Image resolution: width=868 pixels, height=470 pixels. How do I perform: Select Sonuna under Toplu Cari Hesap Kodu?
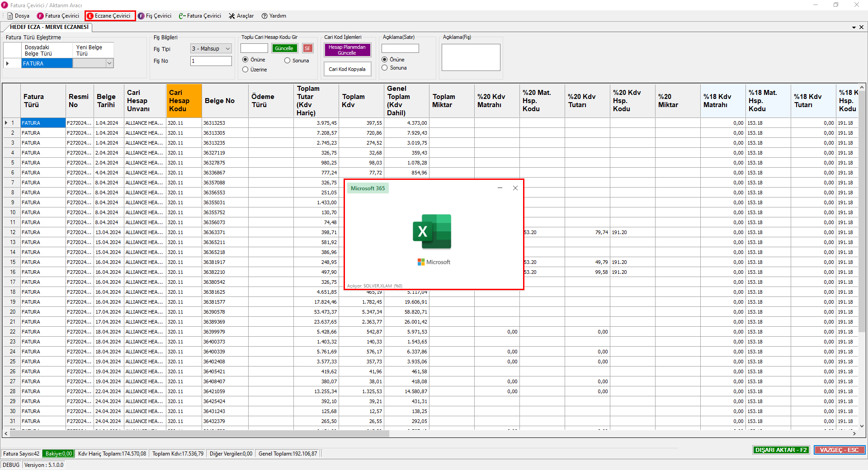point(288,61)
